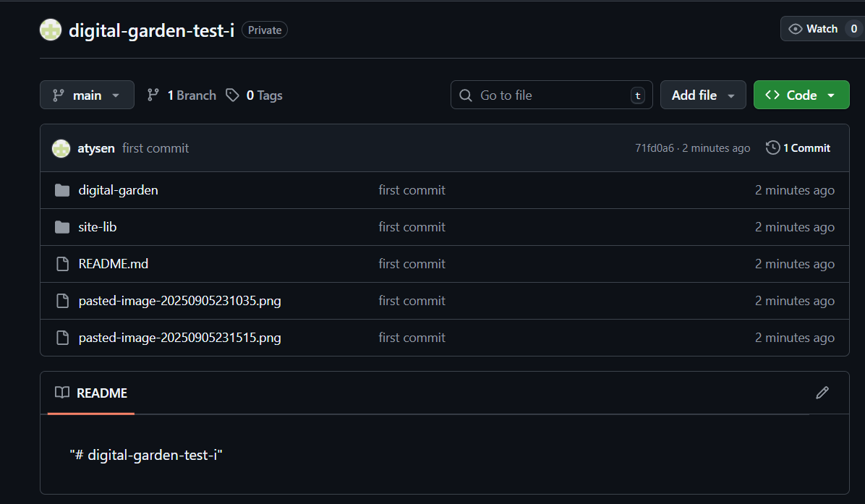Open commit hash 71fd0a6

pos(654,148)
